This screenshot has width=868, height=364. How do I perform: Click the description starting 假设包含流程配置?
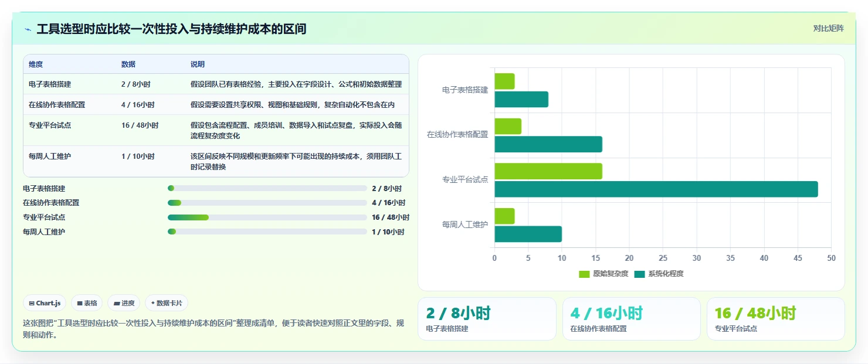pos(296,131)
